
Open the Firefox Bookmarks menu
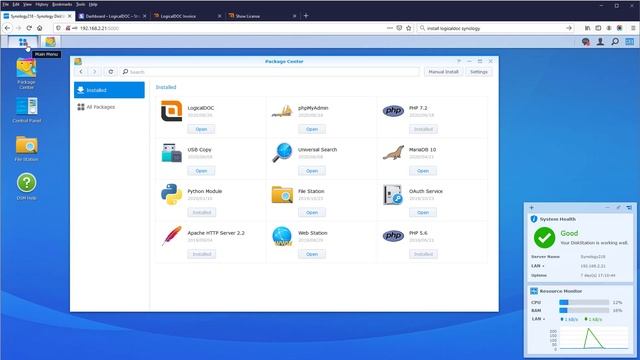pos(62,4)
